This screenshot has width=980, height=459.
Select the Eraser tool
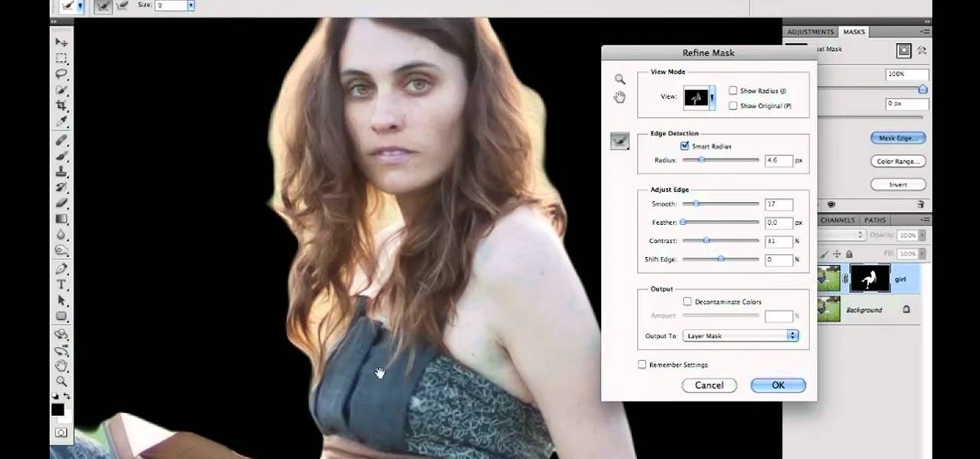click(61, 203)
